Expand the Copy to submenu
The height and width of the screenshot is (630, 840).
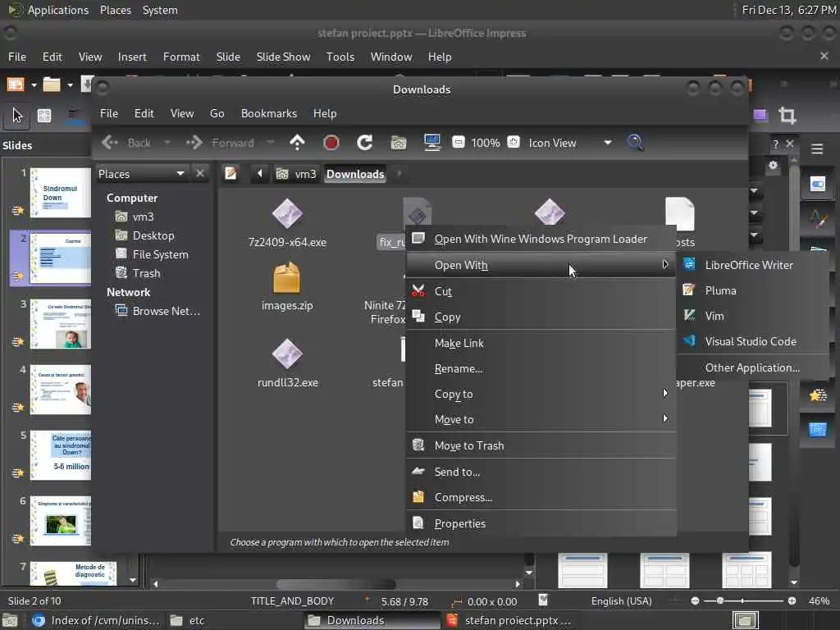coord(541,394)
